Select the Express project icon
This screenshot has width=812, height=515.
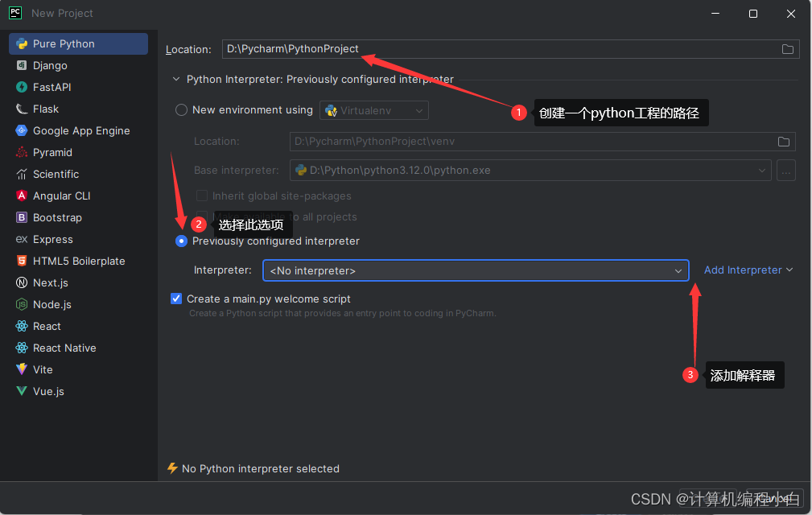pyautogui.click(x=21, y=239)
